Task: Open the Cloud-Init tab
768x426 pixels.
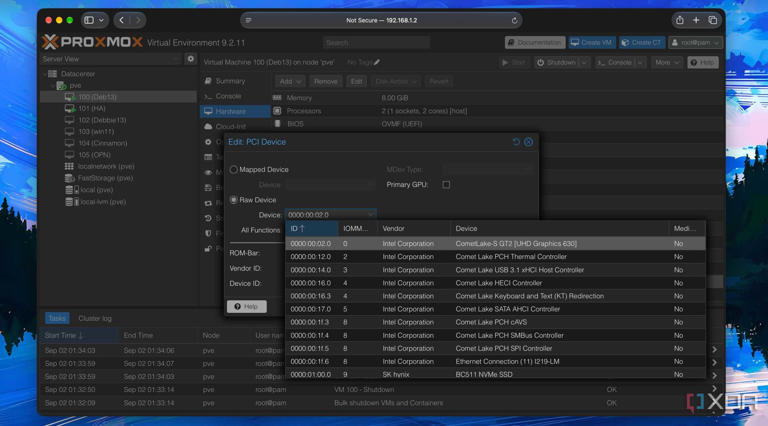Action: click(235, 126)
